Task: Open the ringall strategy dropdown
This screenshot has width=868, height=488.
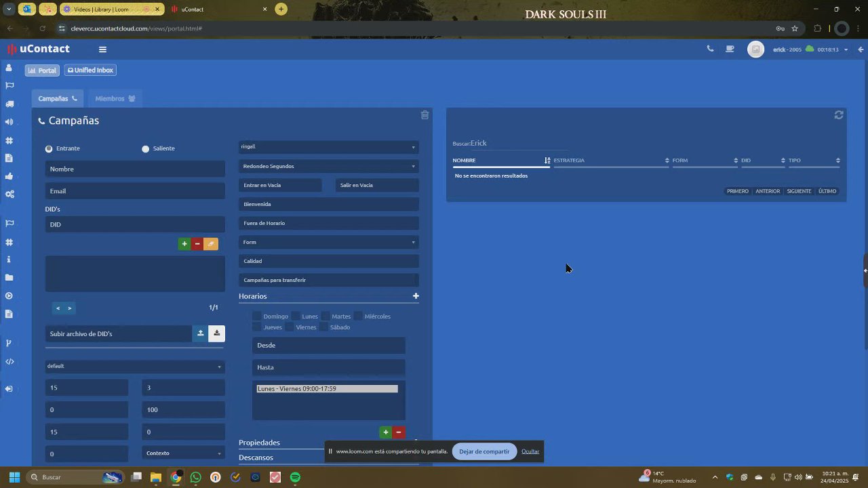Action: [329, 146]
